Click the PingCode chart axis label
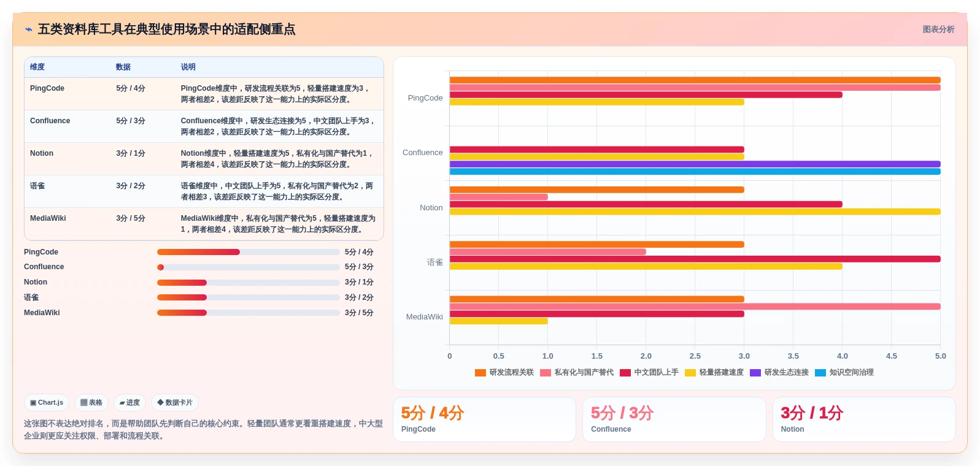The height and width of the screenshot is (466, 980). [x=425, y=98]
